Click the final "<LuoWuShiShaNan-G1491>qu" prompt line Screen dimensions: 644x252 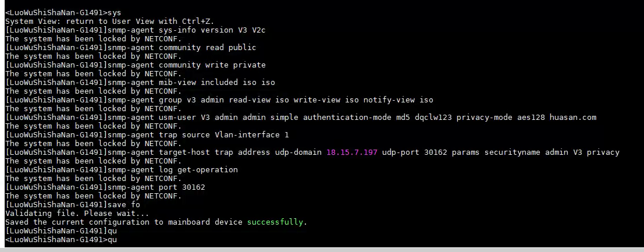tap(61, 240)
